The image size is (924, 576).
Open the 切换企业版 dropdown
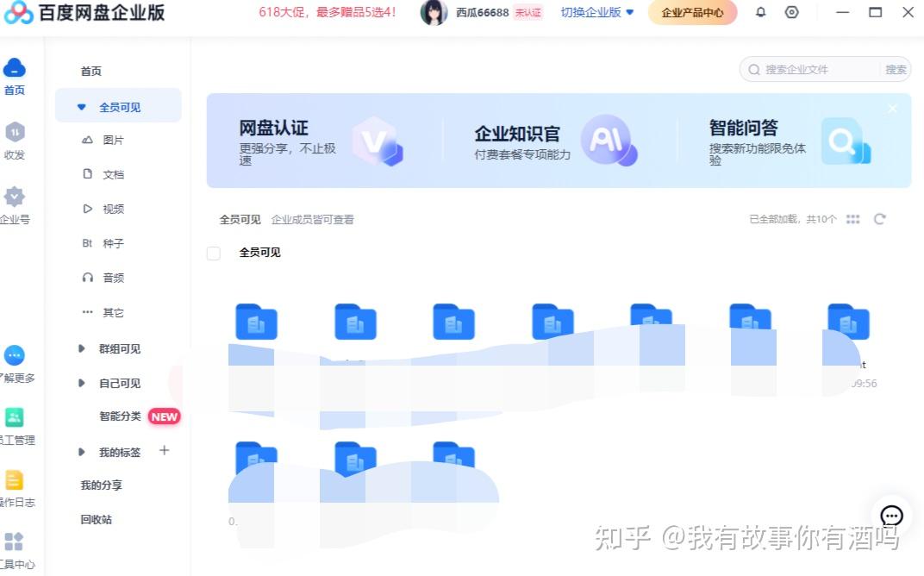[x=597, y=12]
